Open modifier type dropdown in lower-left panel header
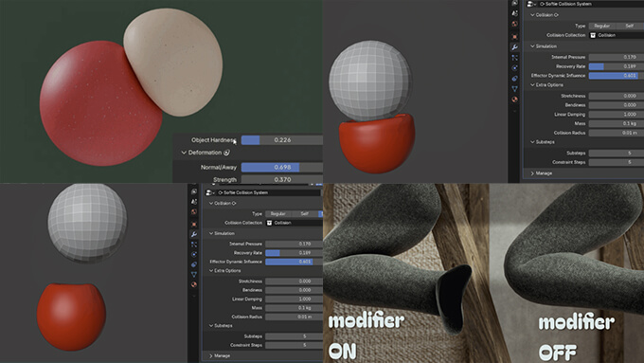 [x=210, y=192]
